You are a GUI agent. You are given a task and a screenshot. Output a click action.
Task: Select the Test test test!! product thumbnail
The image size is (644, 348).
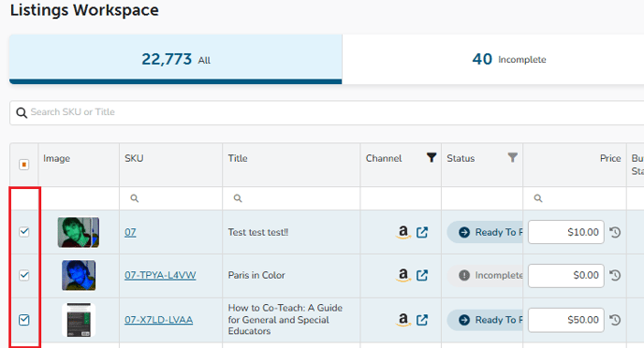tap(79, 232)
